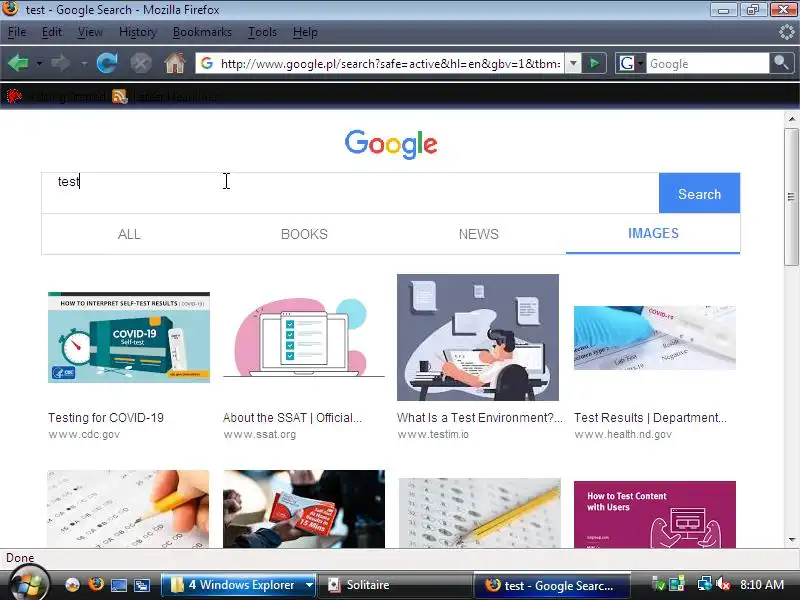Switch to the NEWS results tab

(479, 234)
